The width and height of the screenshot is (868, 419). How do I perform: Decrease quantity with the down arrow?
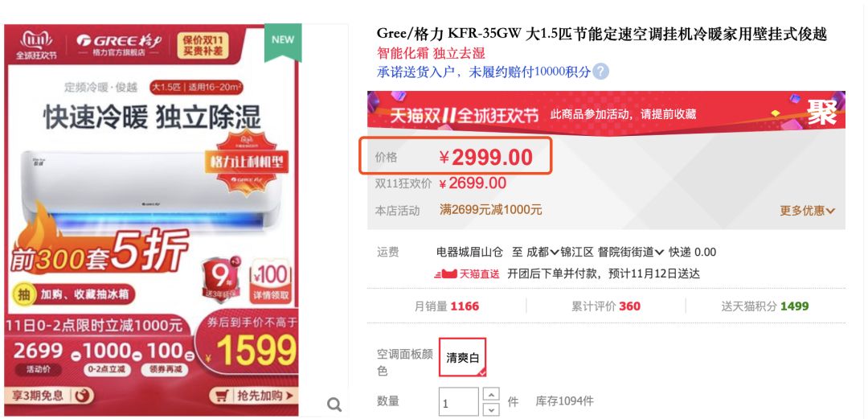pyautogui.click(x=491, y=409)
